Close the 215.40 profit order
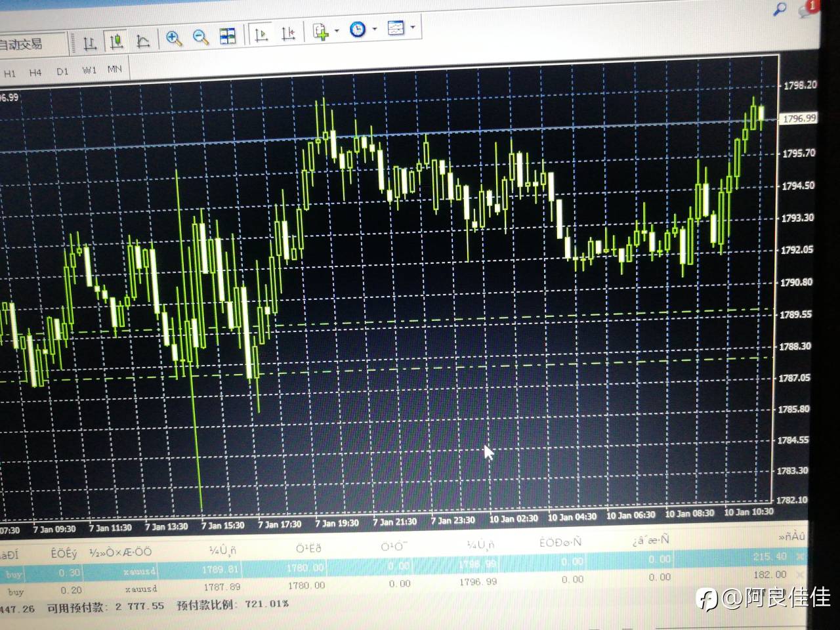The width and height of the screenshot is (840, 630). tap(799, 556)
